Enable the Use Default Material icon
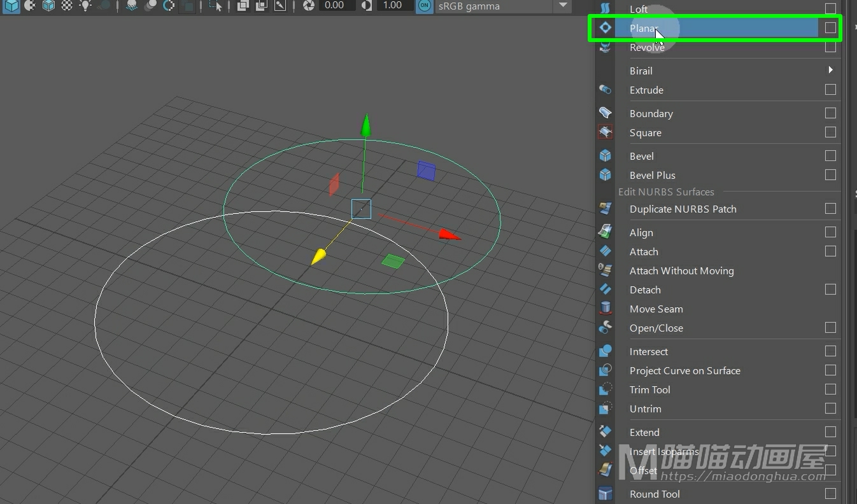This screenshot has height=504, width=857. click(30, 6)
